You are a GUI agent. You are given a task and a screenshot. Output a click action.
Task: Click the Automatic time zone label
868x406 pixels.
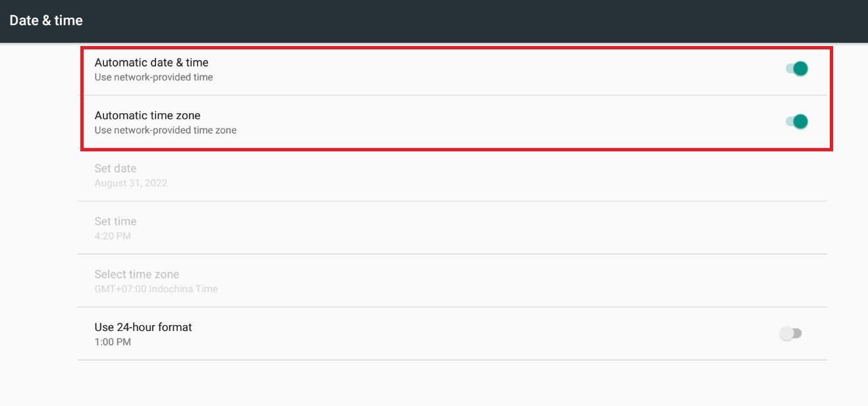[x=148, y=115]
